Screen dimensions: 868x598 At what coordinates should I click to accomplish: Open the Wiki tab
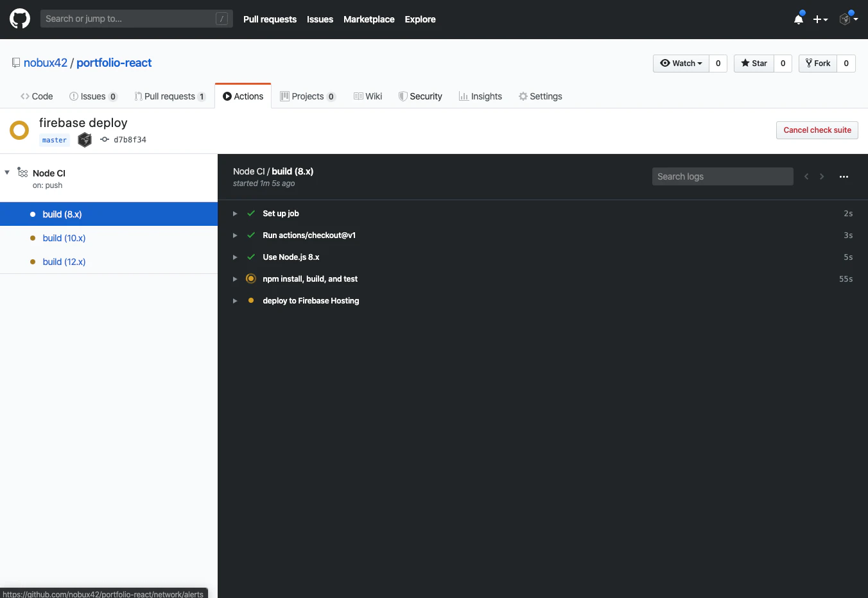tap(368, 96)
